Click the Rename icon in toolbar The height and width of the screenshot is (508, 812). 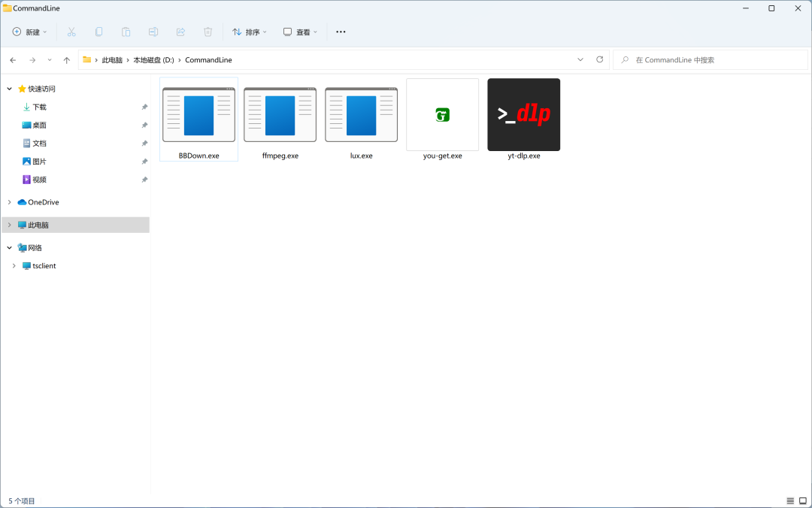click(153, 32)
